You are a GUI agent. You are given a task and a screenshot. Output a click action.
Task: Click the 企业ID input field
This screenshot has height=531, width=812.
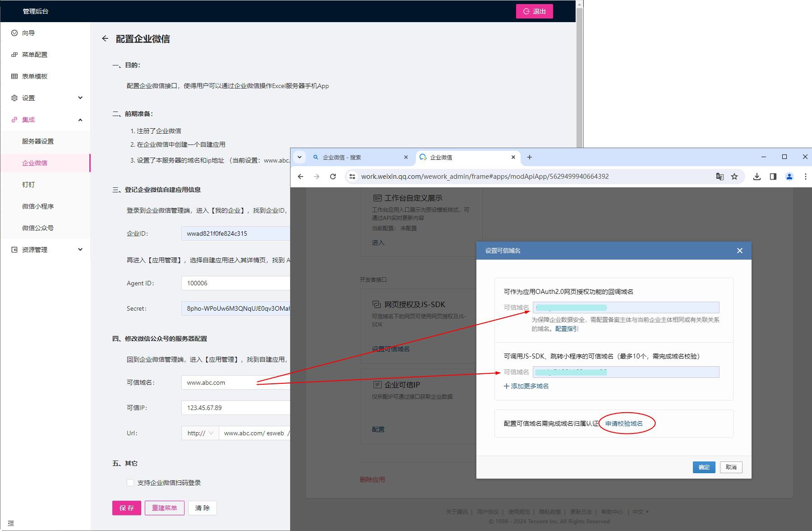(235, 233)
